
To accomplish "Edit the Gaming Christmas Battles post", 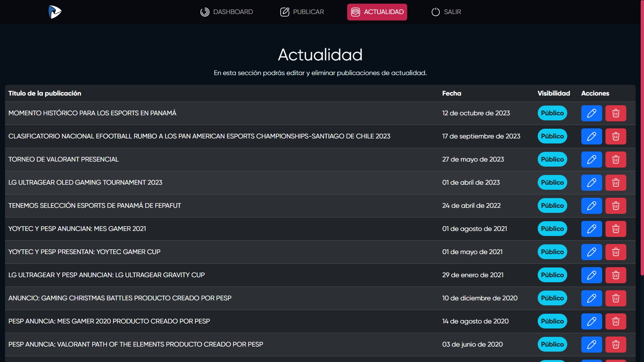I will (592, 298).
